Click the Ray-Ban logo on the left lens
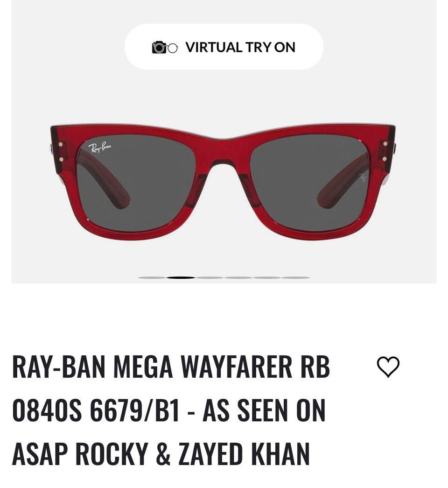The height and width of the screenshot is (488, 448). coord(99,147)
